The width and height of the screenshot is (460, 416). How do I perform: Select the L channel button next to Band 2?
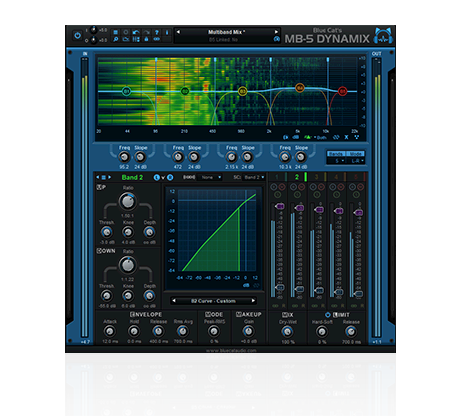click(157, 177)
